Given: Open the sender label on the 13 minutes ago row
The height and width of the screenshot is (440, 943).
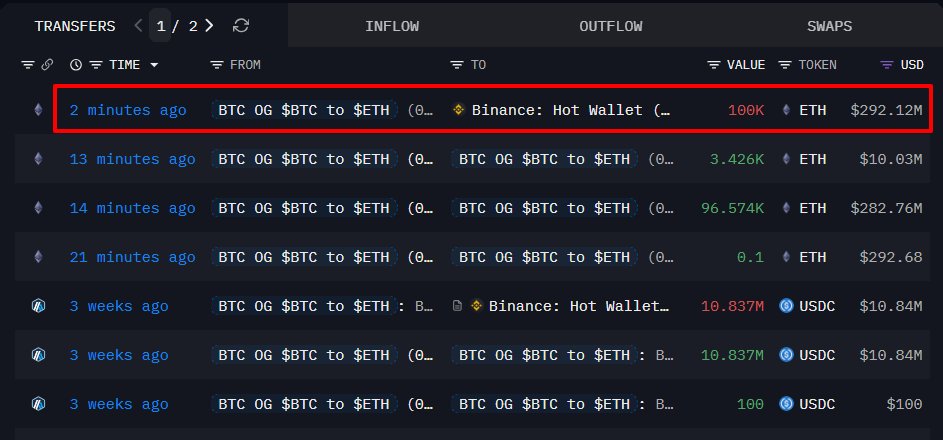Looking at the screenshot, I should (x=304, y=159).
